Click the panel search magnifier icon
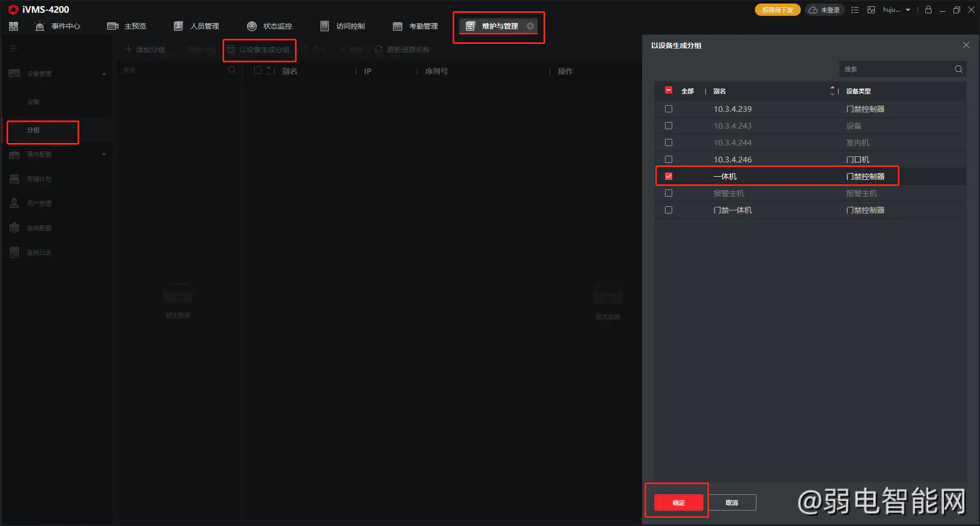 (x=959, y=69)
